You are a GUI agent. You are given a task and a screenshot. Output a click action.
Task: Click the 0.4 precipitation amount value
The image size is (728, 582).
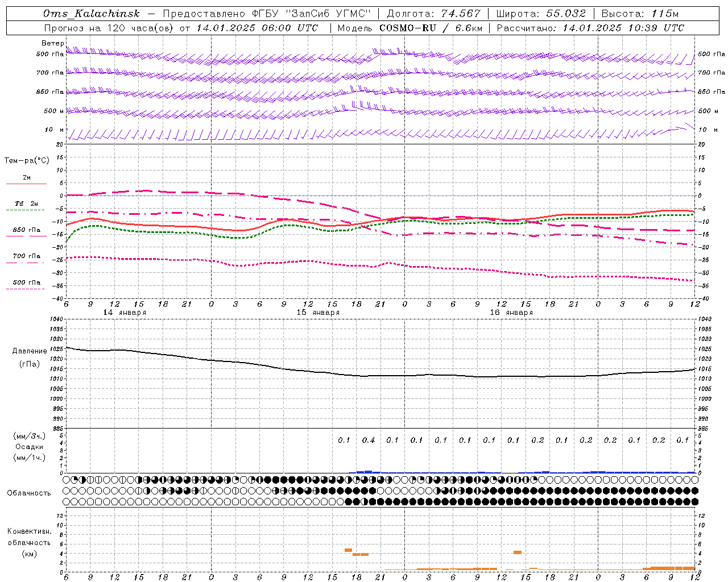point(369,440)
